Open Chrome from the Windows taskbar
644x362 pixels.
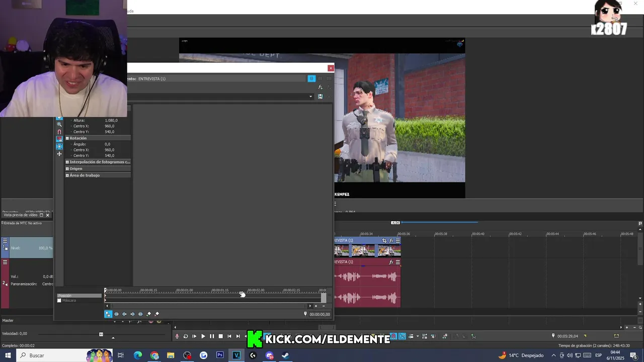(x=154, y=355)
